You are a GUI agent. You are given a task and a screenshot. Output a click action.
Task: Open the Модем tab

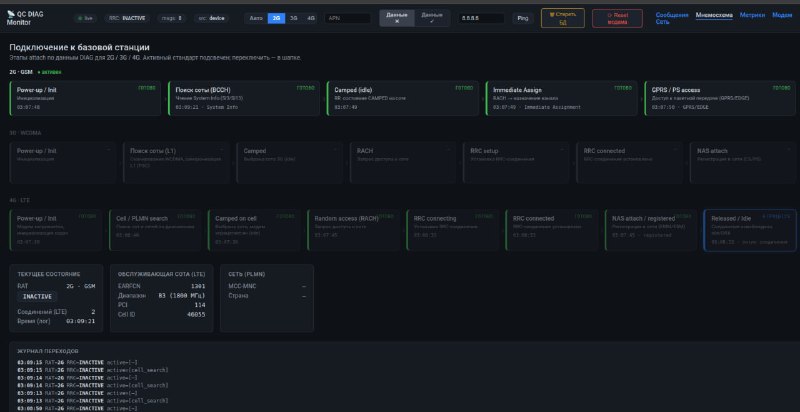pyautogui.click(x=782, y=15)
